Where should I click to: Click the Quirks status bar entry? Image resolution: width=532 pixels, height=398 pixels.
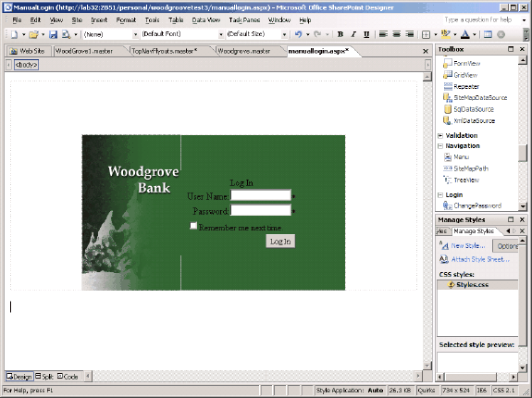click(427, 391)
